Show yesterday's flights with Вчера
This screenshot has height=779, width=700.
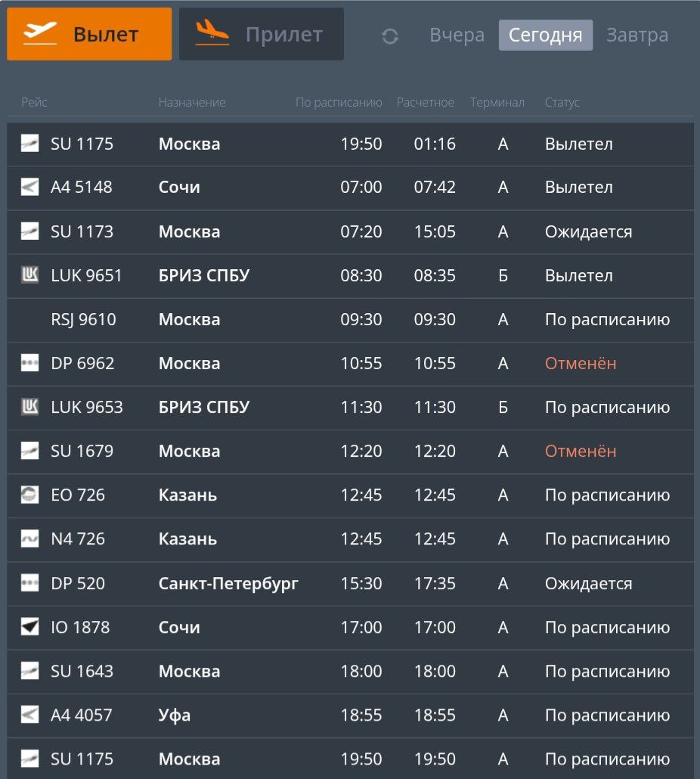pos(457,36)
